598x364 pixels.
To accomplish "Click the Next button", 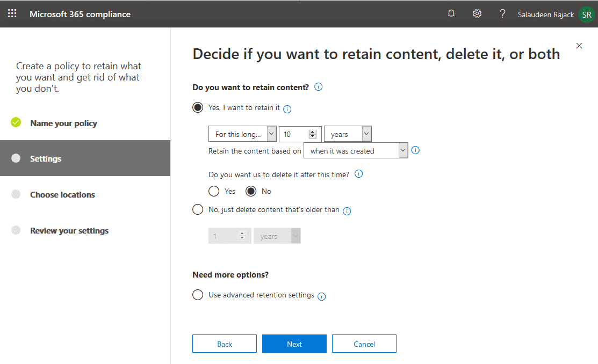I will point(294,344).
